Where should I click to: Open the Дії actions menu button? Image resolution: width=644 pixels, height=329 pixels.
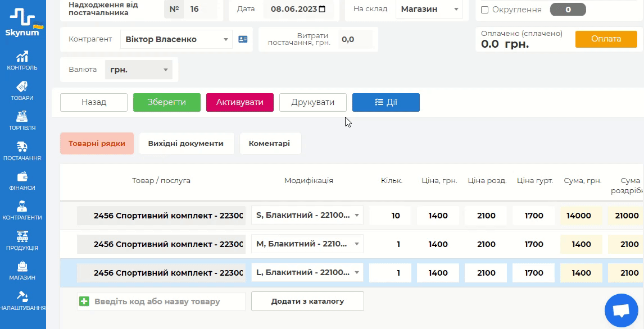pyautogui.click(x=386, y=103)
